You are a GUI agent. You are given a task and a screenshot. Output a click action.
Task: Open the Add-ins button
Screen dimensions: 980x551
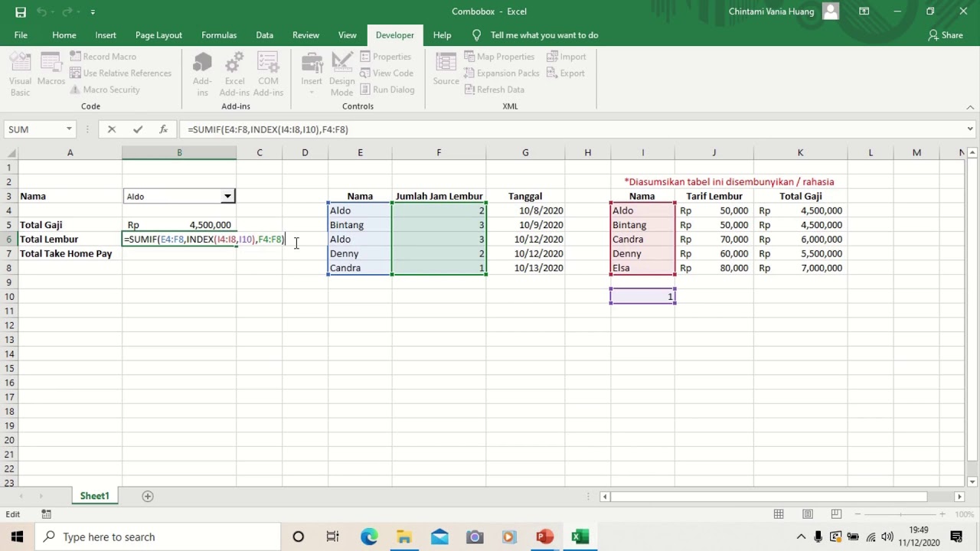pyautogui.click(x=202, y=75)
